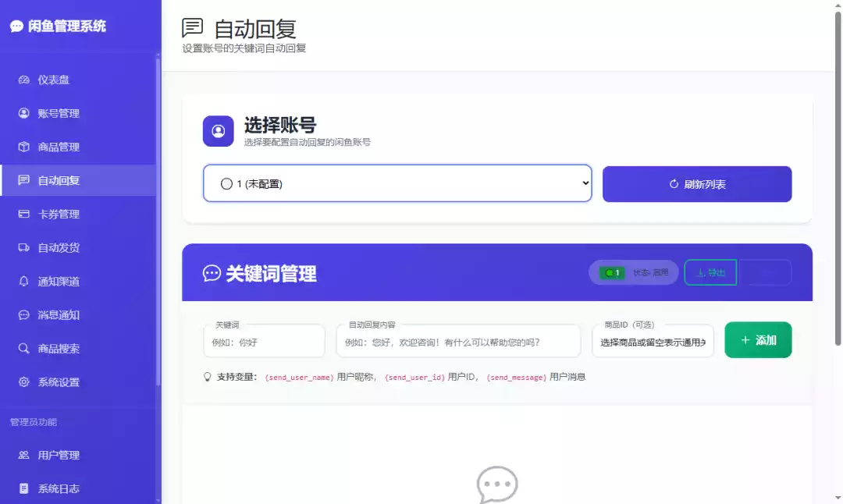This screenshot has width=843, height=504.
Task: Click the subtitle 设置账号的关键词自动回复
Action: [x=244, y=48]
